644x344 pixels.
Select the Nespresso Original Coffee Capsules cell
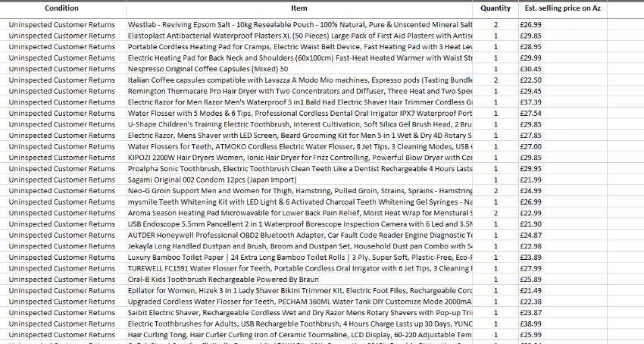pyautogui.click(x=299, y=69)
